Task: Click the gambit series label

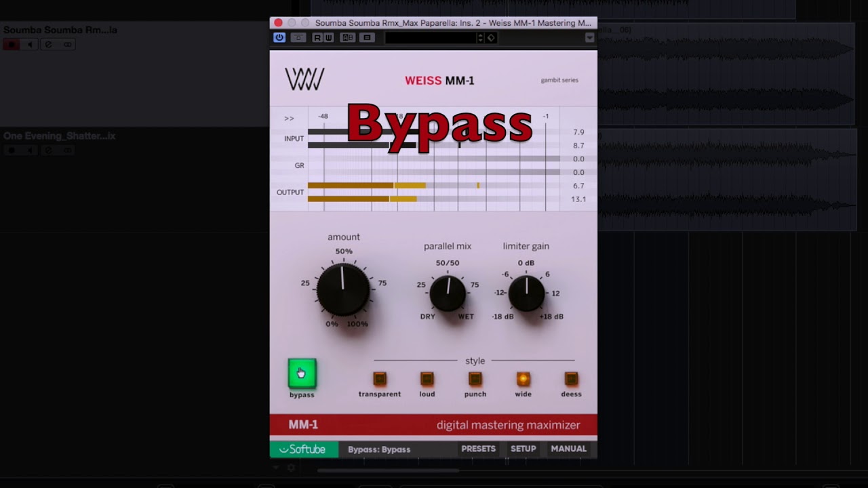Action: click(x=559, y=80)
